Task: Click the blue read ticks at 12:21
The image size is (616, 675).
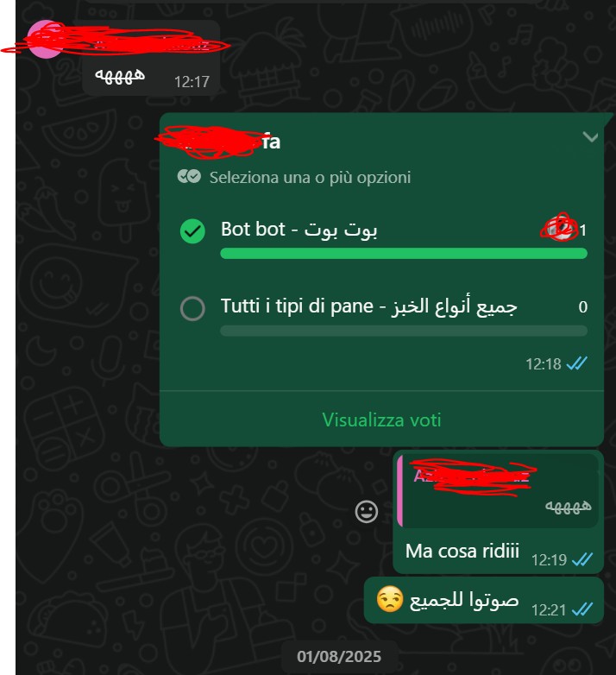Action: coord(582,609)
